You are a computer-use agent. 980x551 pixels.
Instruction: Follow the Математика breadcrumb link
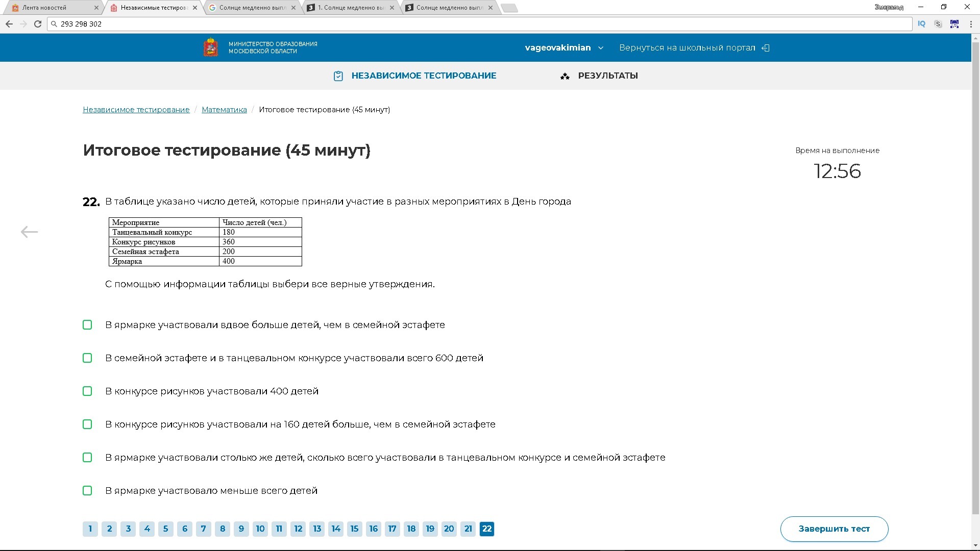click(x=224, y=110)
